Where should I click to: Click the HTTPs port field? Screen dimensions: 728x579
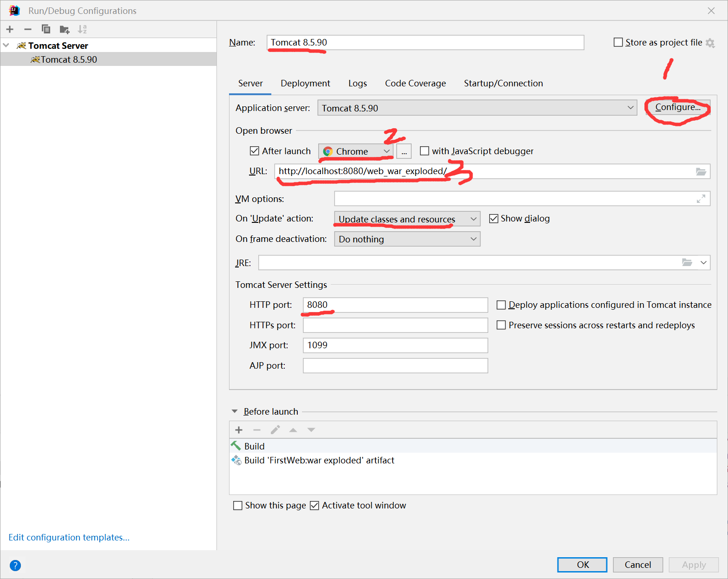395,325
